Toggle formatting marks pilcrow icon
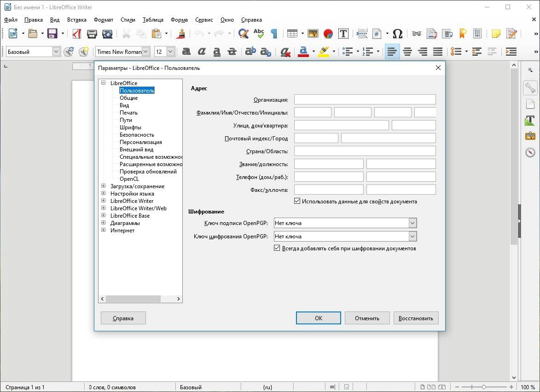The image size is (540, 392). [274, 34]
